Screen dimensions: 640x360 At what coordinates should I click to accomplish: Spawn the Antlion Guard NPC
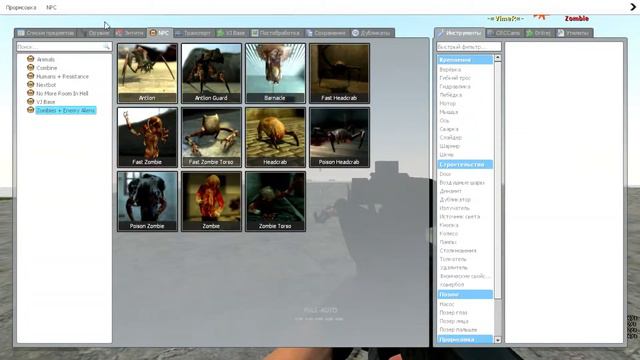211,73
